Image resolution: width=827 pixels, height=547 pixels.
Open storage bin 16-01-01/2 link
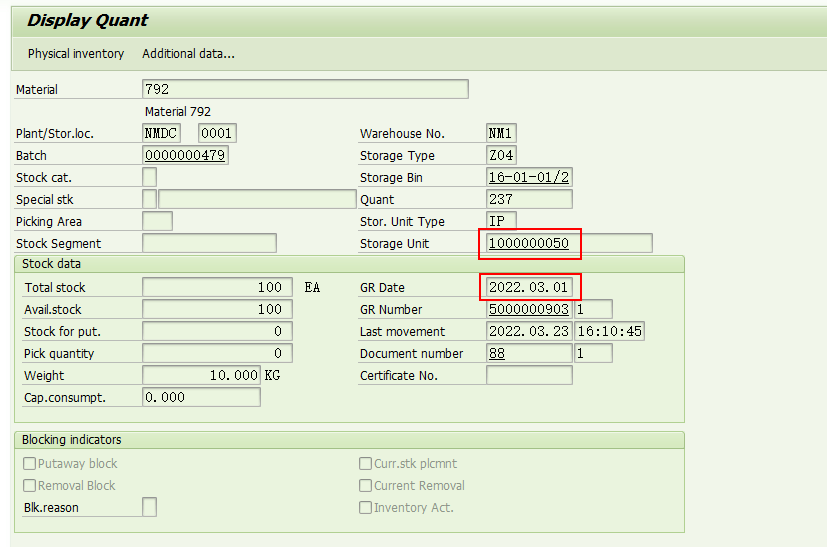529,177
